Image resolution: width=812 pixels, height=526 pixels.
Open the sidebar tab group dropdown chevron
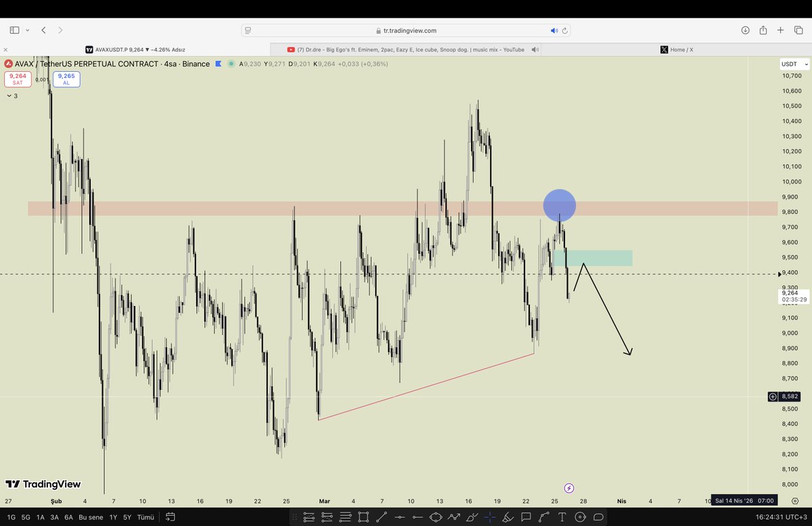(26, 30)
